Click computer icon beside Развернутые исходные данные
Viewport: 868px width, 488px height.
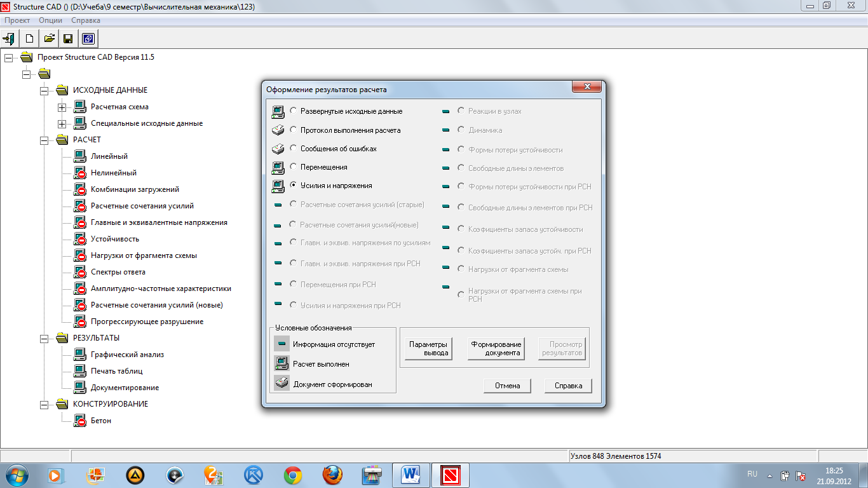point(278,112)
